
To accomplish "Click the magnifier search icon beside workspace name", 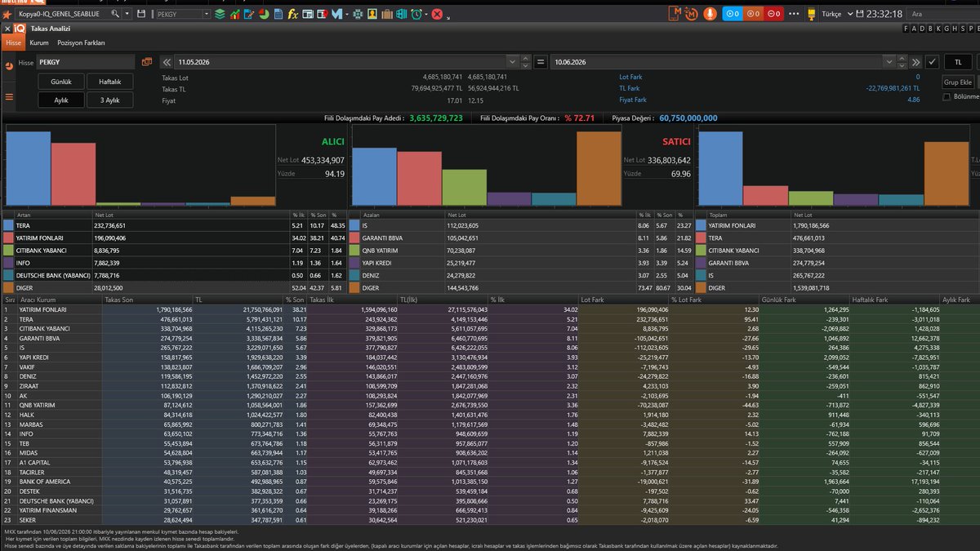I will [x=115, y=14].
